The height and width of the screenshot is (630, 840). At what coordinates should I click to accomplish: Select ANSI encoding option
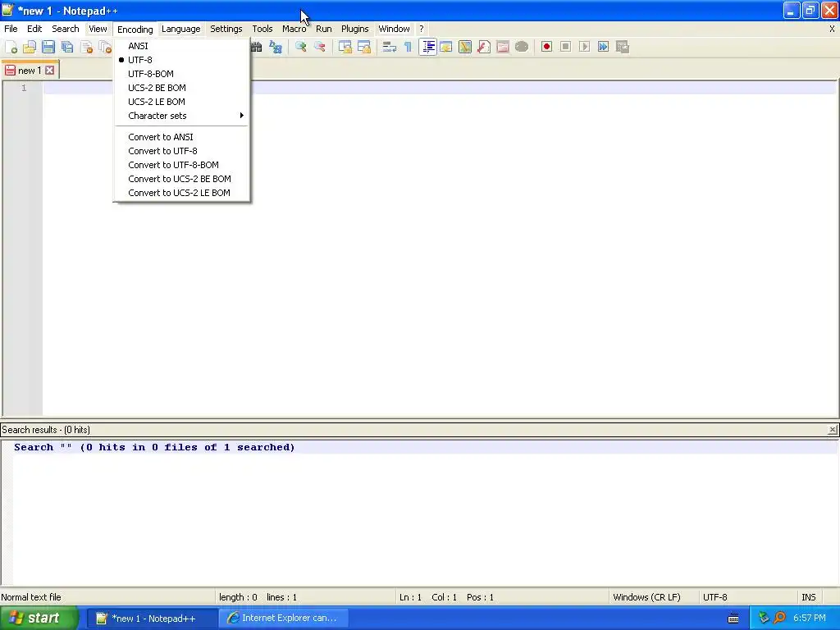181,46
